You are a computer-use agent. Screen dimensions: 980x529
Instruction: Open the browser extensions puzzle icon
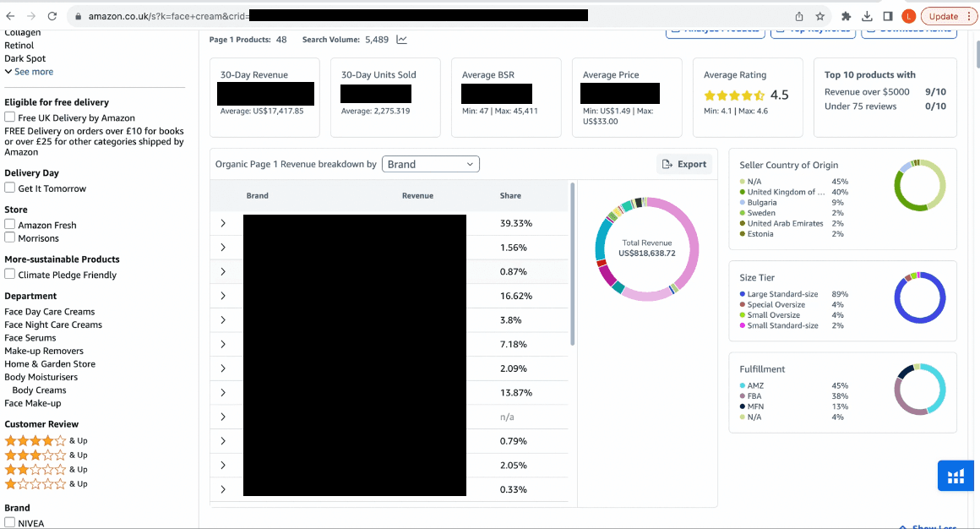click(846, 16)
